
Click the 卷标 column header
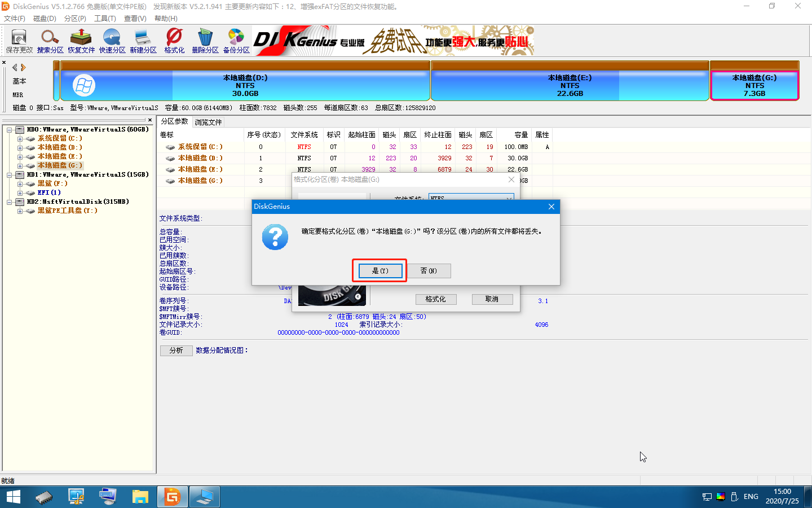coord(201,135)
